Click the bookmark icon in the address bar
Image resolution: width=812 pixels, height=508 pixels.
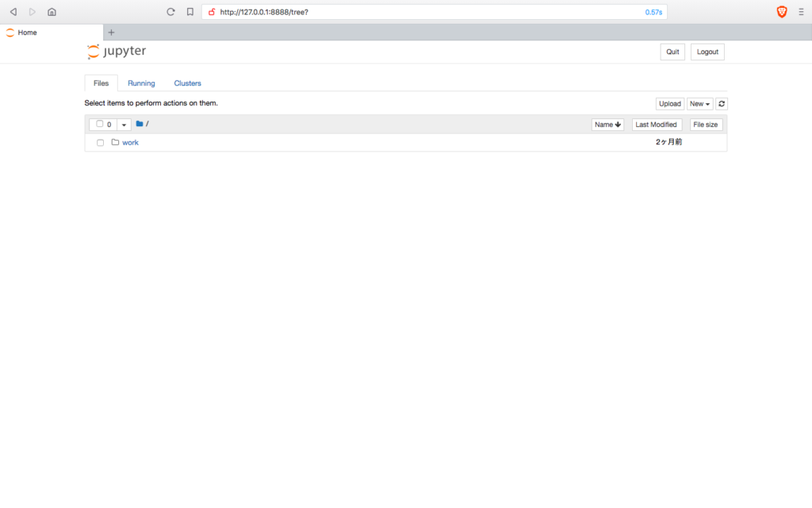[x=190, y=12]
